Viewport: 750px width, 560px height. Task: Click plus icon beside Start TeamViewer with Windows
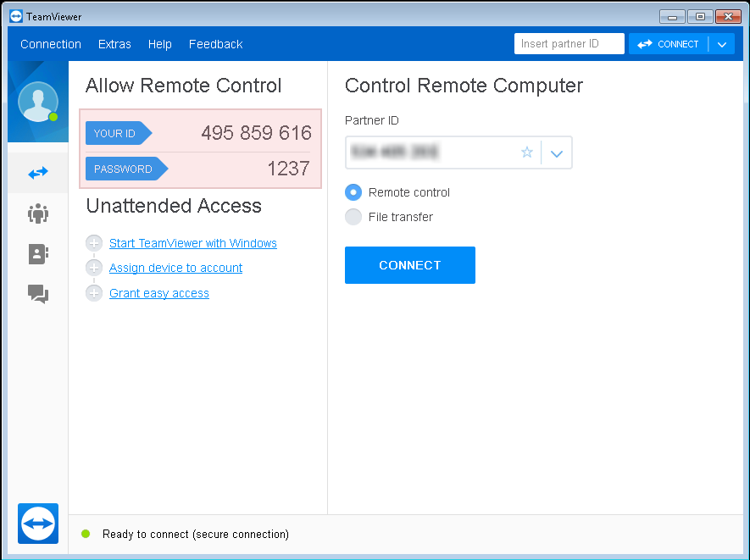pyautogui.click(x=94, y=243)
